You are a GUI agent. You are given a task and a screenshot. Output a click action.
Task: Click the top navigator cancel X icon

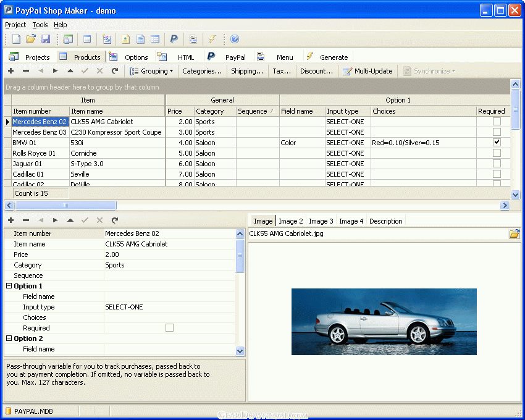pyautogui.click(x=99, y=70)
